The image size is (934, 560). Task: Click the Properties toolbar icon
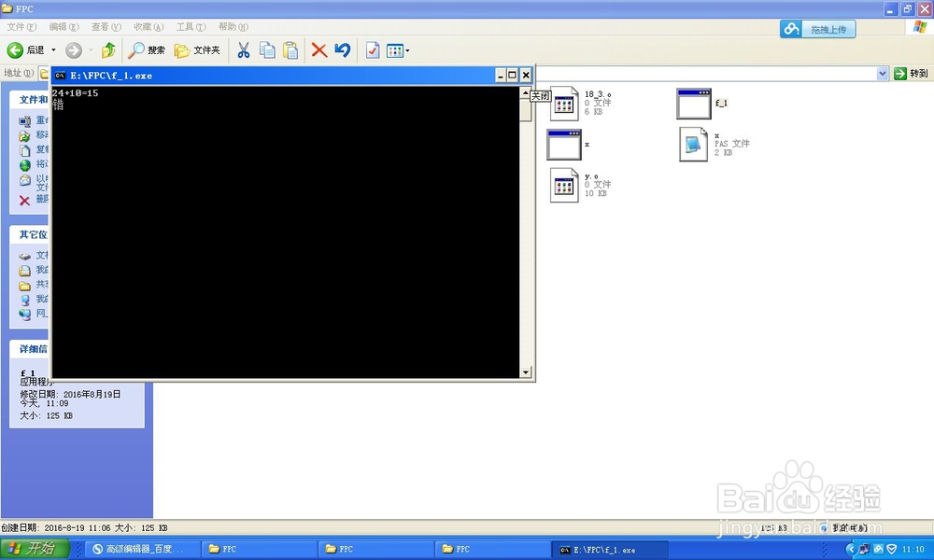[373, 50]
